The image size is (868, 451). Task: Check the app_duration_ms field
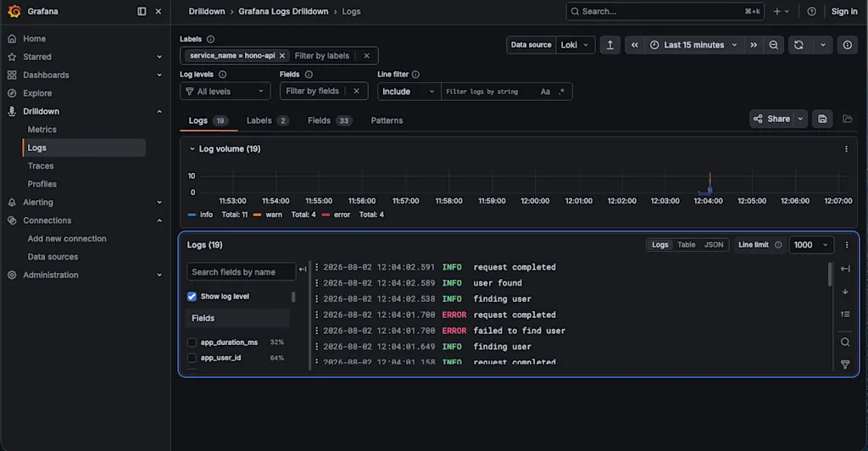[192, 342]
